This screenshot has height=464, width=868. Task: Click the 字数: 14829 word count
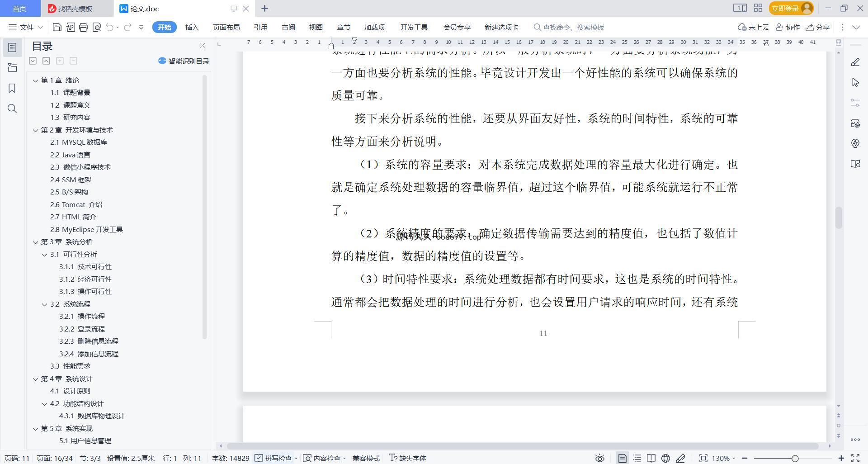coord(231,458)
